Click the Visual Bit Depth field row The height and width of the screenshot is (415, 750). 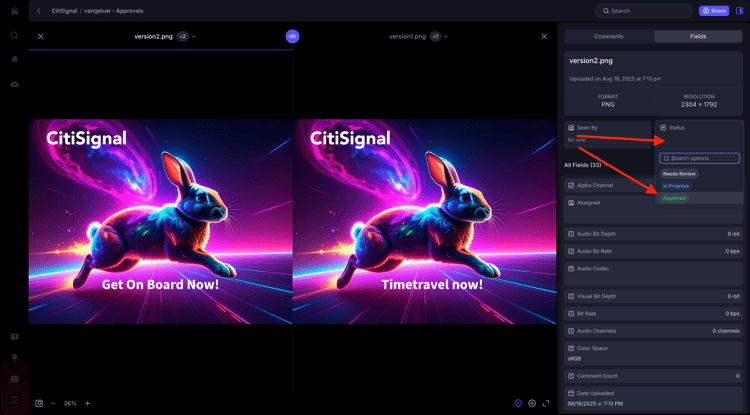(x=653, y=296)
